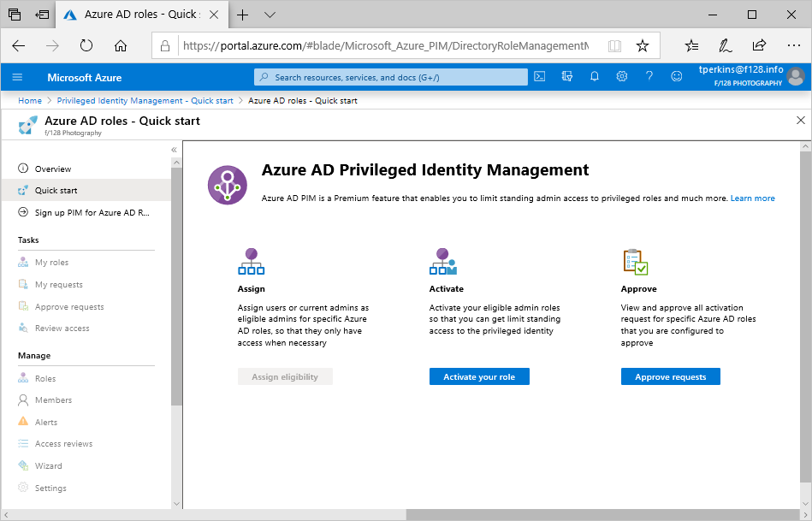Click the Activate your role button
The width and height of the screenshot is (812, 521).
(479, 376)
